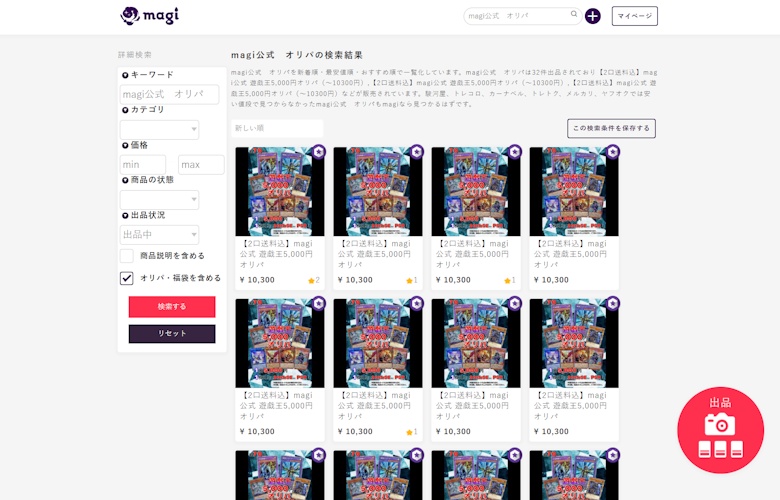Expand the 商品の状態 dropdown
The height and width of the screenshot is (500, 780).
pyautogui.click(x=160, y=200)
